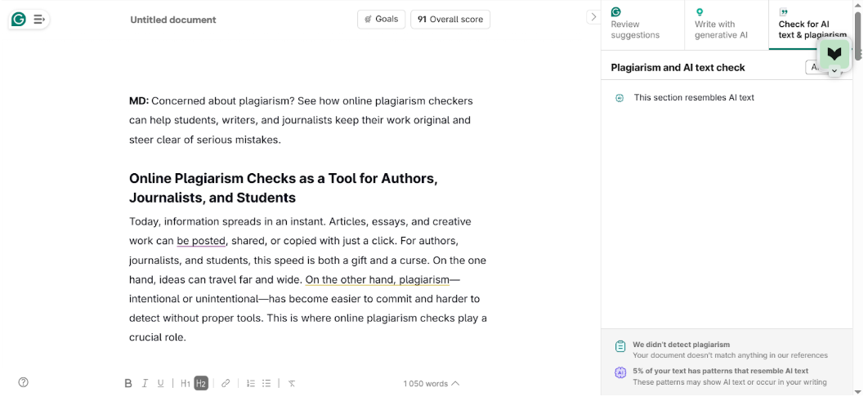Open the Goals button
868x410 pixels.
pyautogui.click(x=381, y=19)
